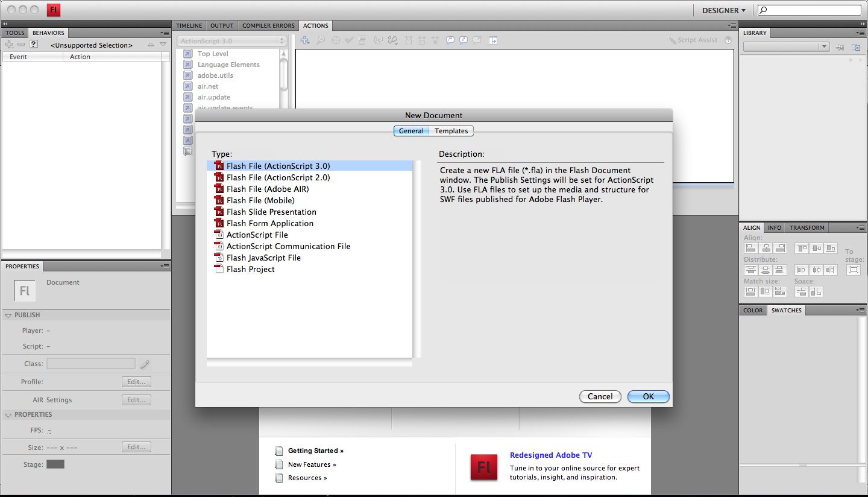
Task: Click the Cancel button in New Document
Action: [600, 396]
